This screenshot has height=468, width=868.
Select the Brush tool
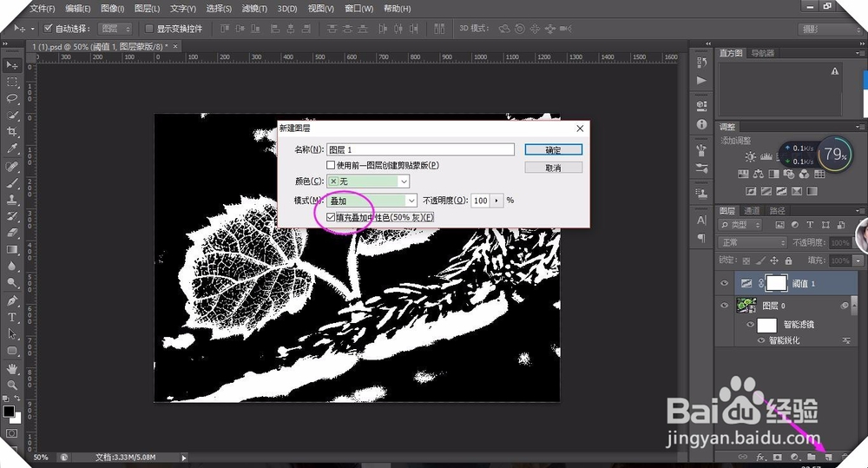coord(11,182)
